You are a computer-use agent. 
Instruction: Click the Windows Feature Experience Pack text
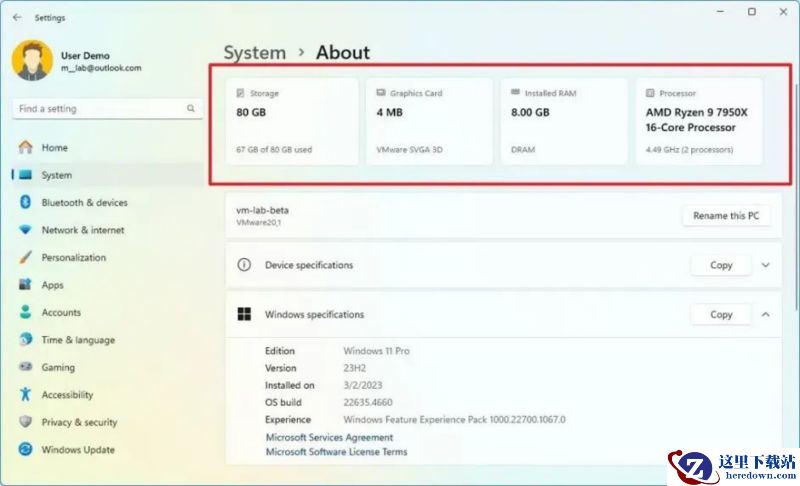click(454, 419)
